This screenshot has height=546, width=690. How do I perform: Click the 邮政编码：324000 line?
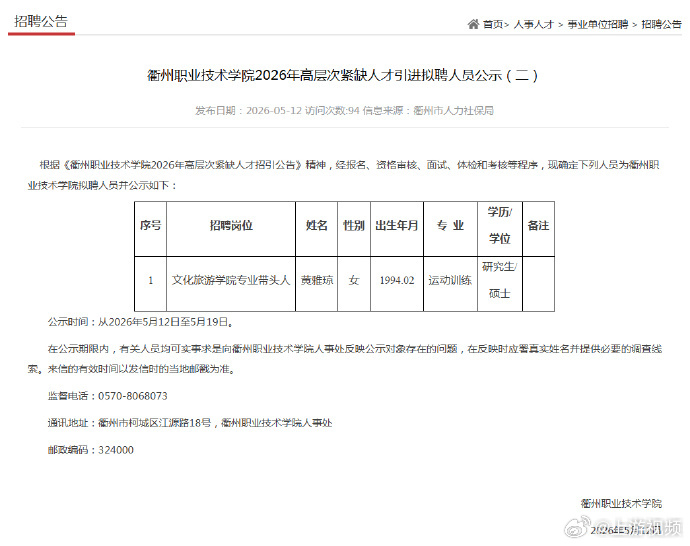tap(91, 450)
